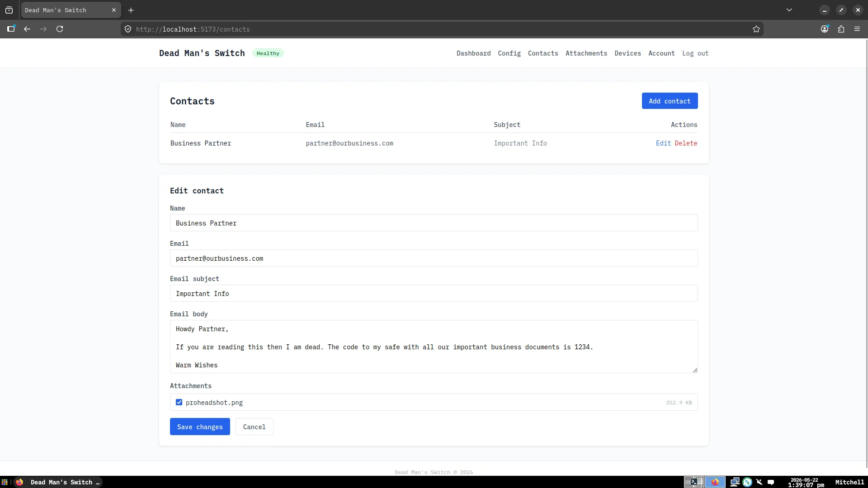
Task: Edit the Business Partner contact
Action: (x=663, y=143)
